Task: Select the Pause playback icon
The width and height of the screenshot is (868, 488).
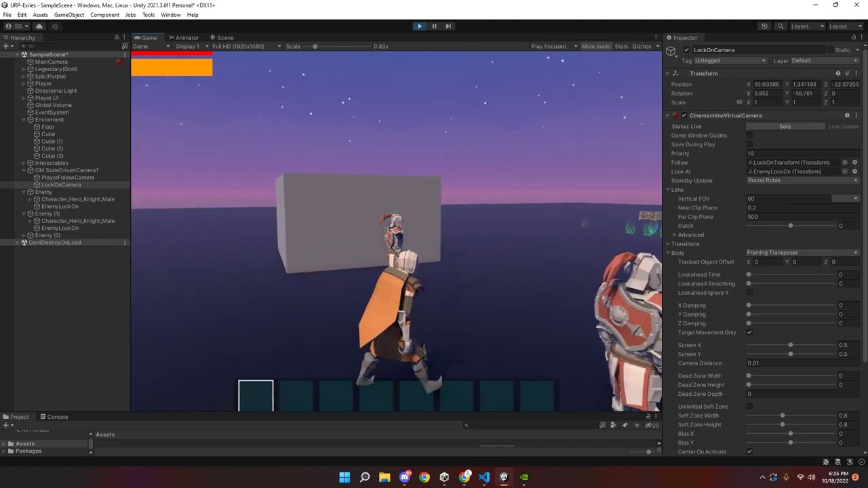Action: click(x=434, y=26)
